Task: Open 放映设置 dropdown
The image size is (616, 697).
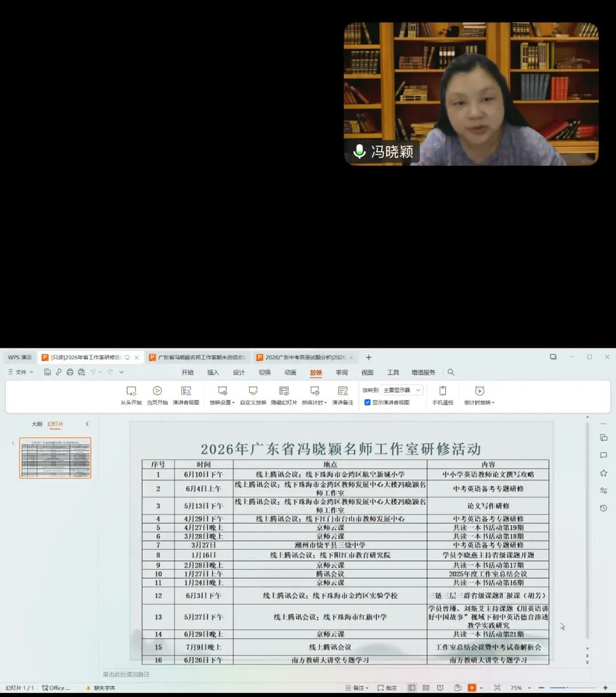Action: point(222,395)
